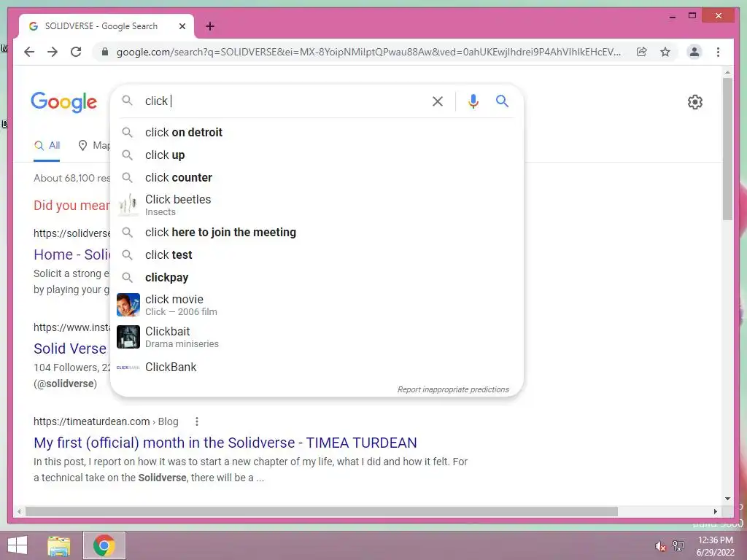Open the 'Solid Verse' Instagram result
Image resolution: width=747 pixels, height=560 pixels.
(70, 349)
